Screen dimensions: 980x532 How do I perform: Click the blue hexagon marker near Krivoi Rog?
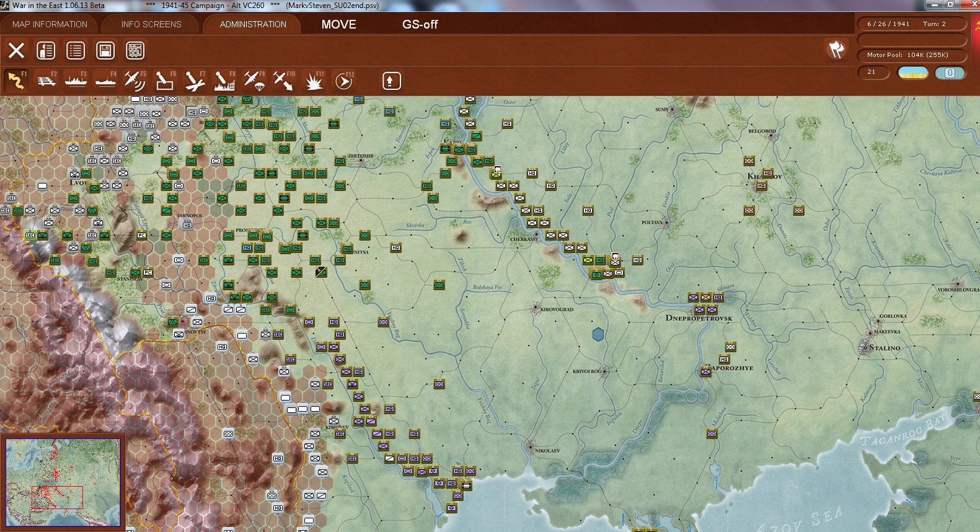598,334
